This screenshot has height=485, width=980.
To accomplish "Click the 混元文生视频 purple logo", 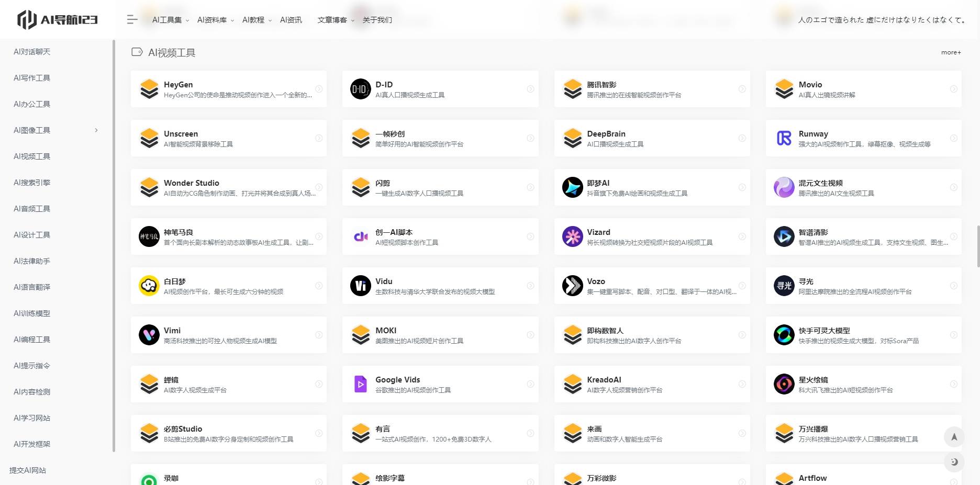I will point(784,187).
